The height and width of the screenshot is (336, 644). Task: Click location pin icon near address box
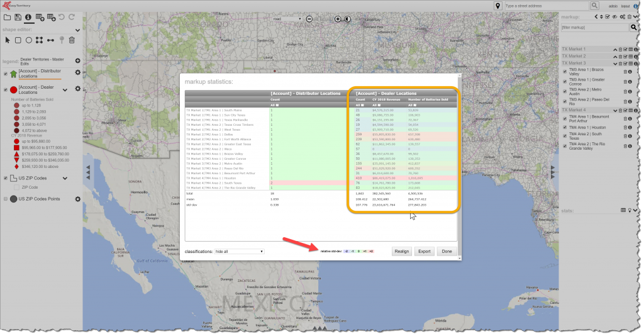pyautogui.click(x=497, y=6)
